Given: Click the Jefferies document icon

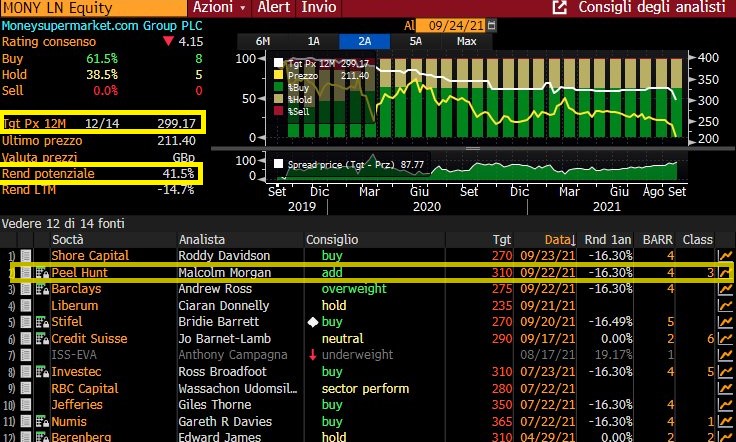Looking at the screenshot, I should [26, 405].
